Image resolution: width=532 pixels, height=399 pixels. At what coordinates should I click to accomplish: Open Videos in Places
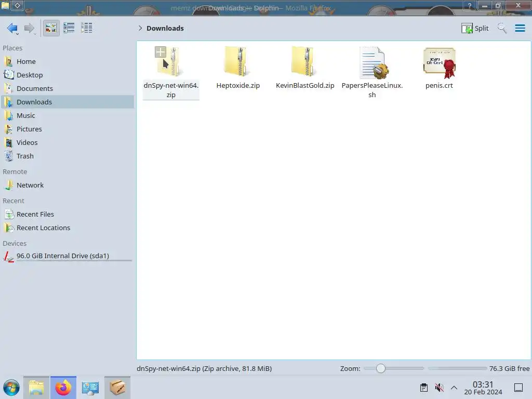tap(67, 143)
